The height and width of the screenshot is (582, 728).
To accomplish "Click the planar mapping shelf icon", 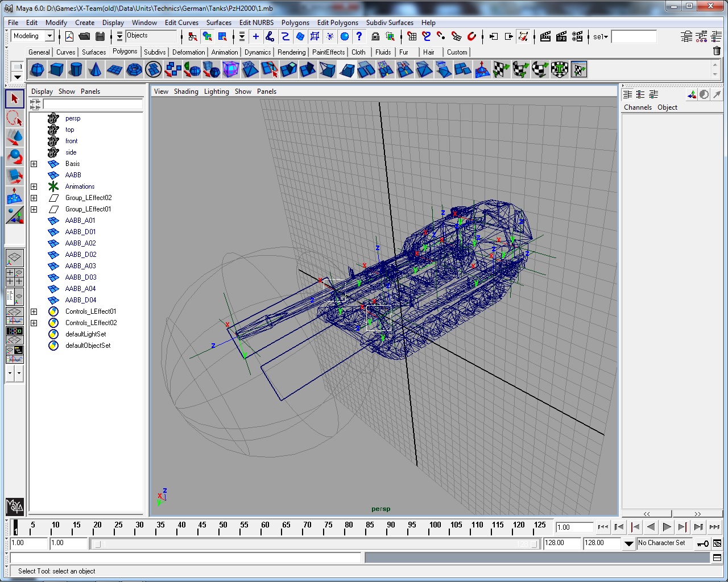I will [x=501, y=70].
